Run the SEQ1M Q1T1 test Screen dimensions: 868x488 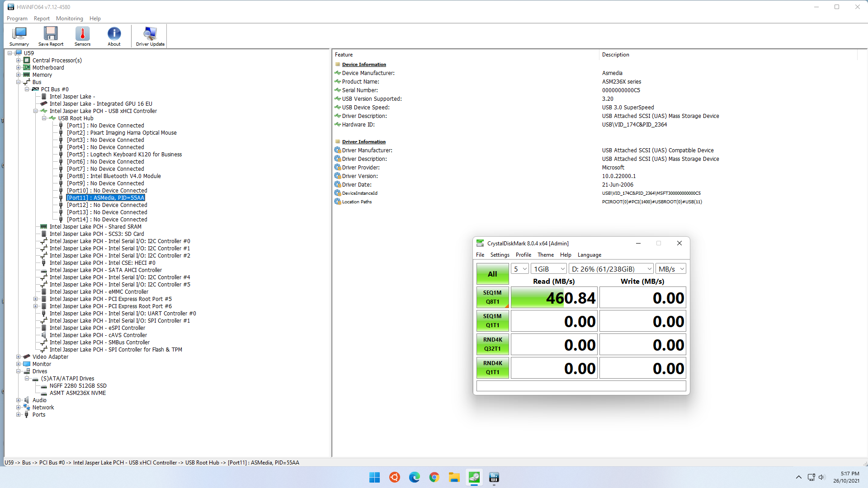coord(492,321)
